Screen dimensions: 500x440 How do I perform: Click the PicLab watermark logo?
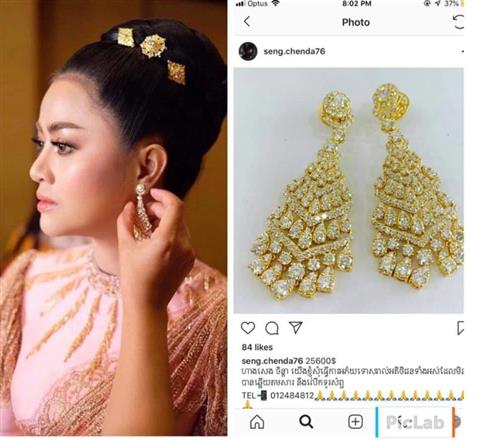[x=415, y=422]
